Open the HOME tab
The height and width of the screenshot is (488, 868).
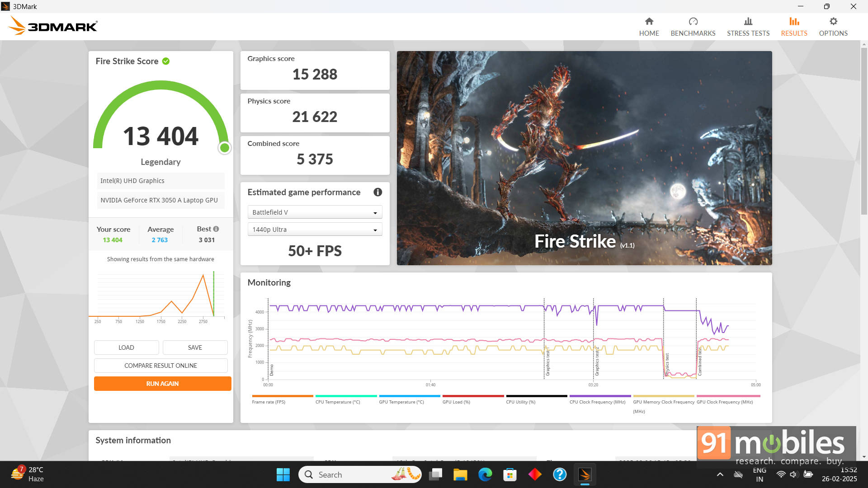point(649,27)
